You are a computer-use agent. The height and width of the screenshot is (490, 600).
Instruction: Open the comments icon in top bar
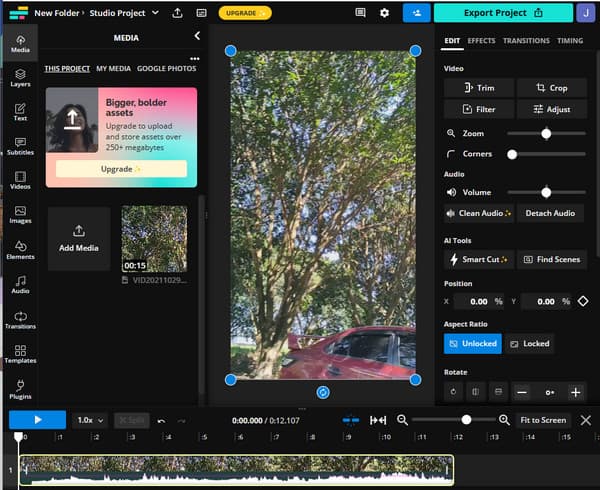(360, 13)
